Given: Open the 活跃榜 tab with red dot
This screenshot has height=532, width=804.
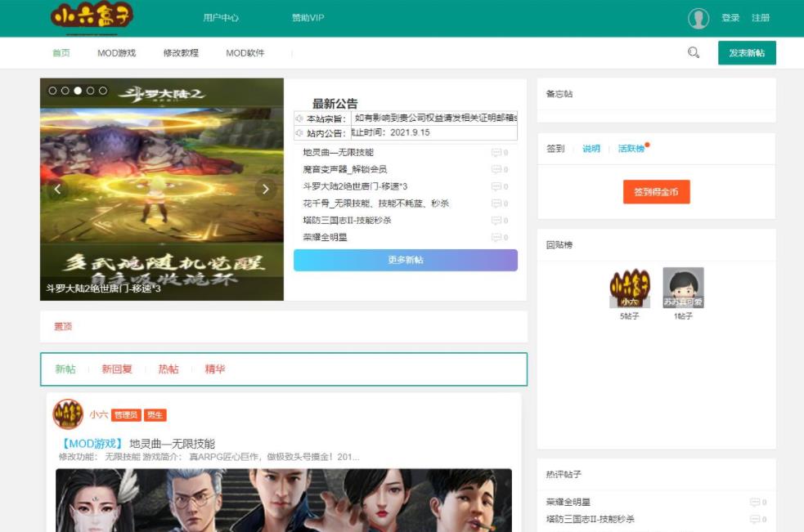Looking at the screenshot, I should point(633,149).
